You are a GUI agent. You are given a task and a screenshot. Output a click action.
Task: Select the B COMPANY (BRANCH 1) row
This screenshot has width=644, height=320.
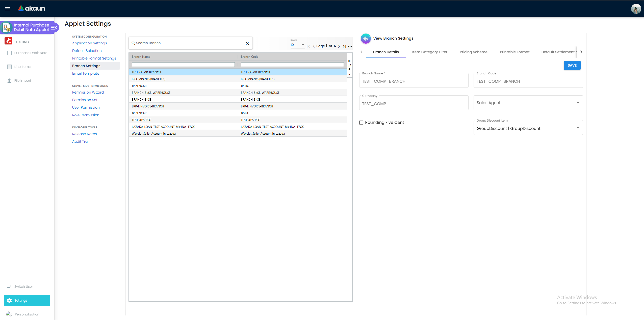pyautogui.click(x=238, y=79)
